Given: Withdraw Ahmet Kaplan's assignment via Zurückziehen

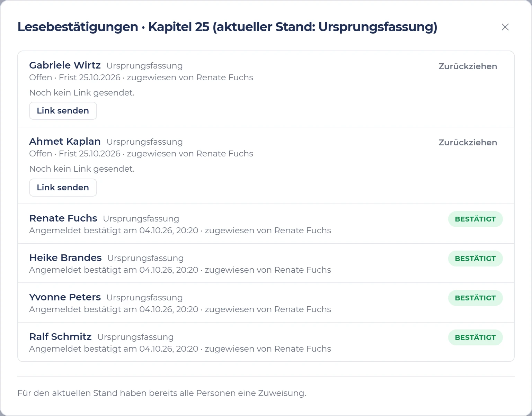Looking at the screenshot, I should coord(468,143).
